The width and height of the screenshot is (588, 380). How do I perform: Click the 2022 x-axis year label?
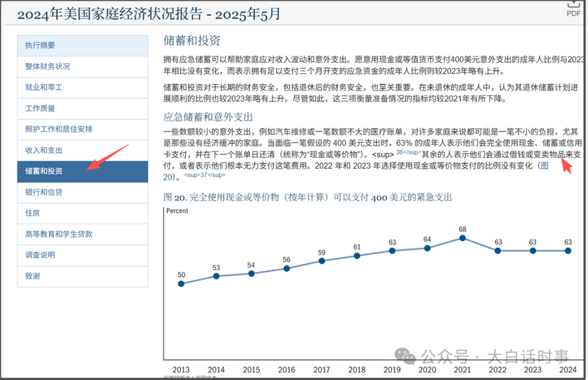click(497, 370)
